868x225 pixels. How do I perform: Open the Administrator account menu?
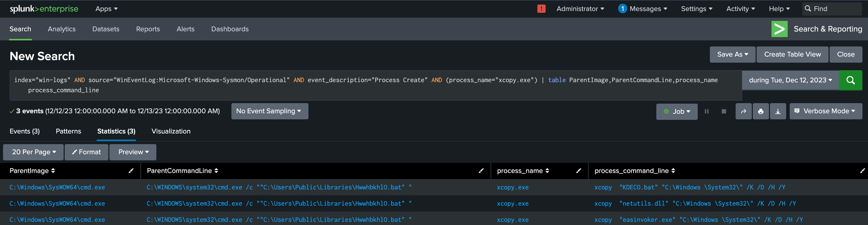(580, 8)
